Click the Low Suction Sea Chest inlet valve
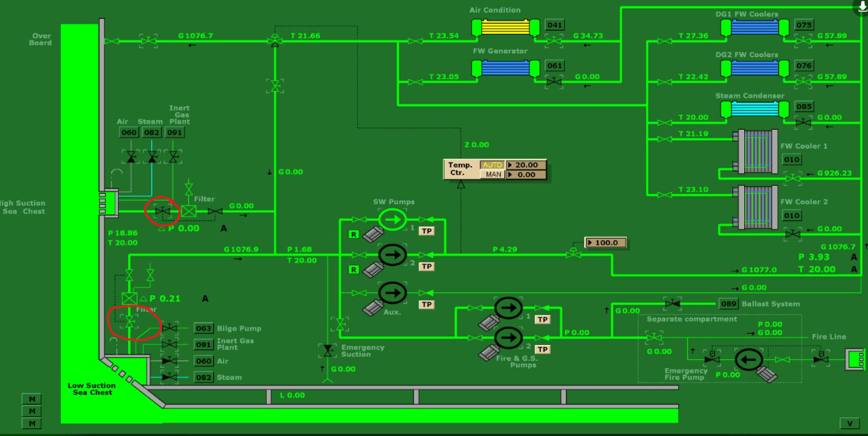The height and width of the screenshot is (436, 868). click(129, 320)
